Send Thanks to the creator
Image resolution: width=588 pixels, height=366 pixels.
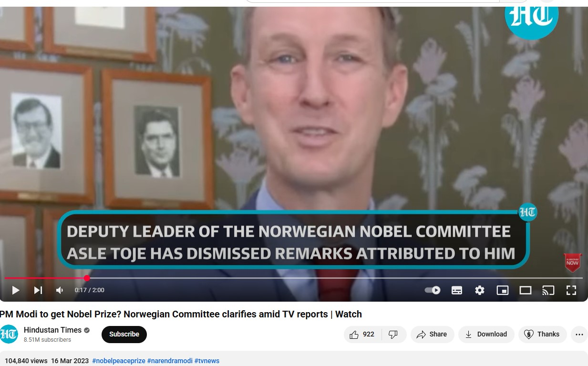(542, 335)
